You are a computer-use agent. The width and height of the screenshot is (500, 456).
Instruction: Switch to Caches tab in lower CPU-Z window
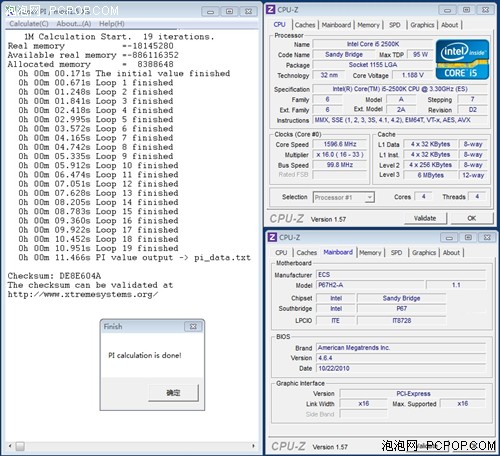(307, 253)
